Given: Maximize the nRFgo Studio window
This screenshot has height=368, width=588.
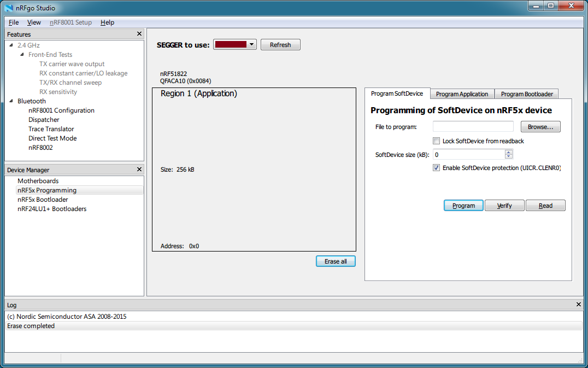Looking at the screenshot, I should coord(550,5).
